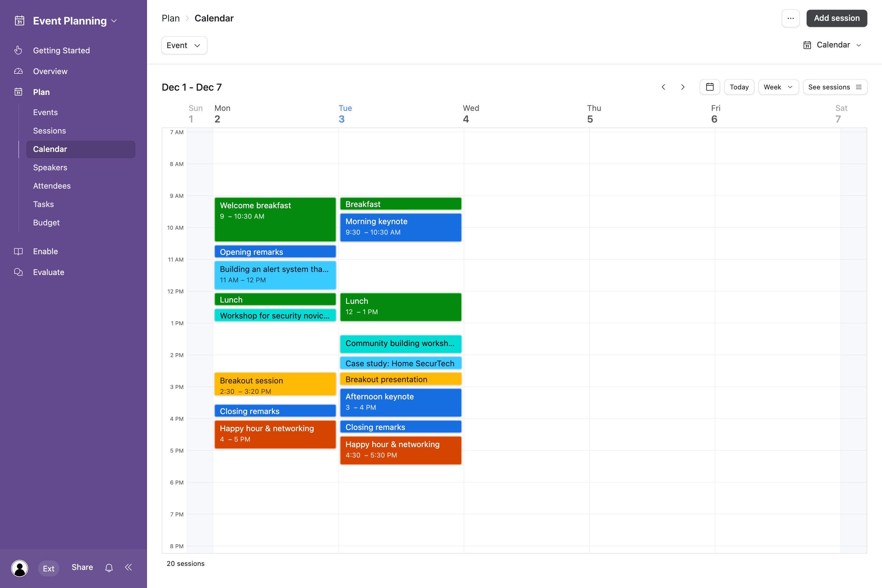
Task: Open Budget in the sidebar
Action: pos(46,222)
